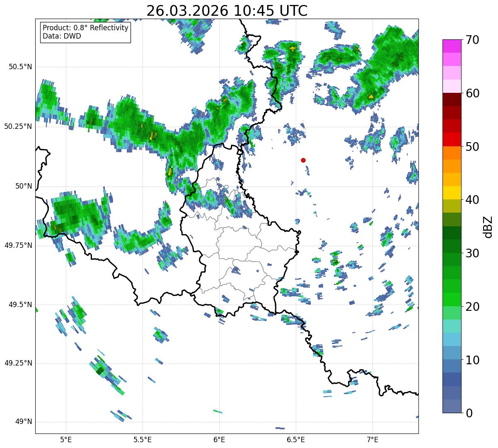Click the Data: DWD label

62,36
